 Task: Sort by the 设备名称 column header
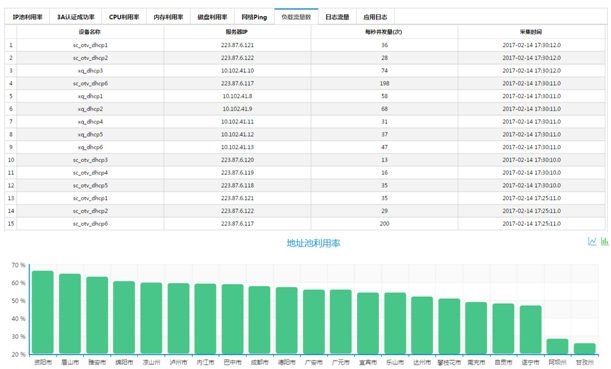(90, 32)
